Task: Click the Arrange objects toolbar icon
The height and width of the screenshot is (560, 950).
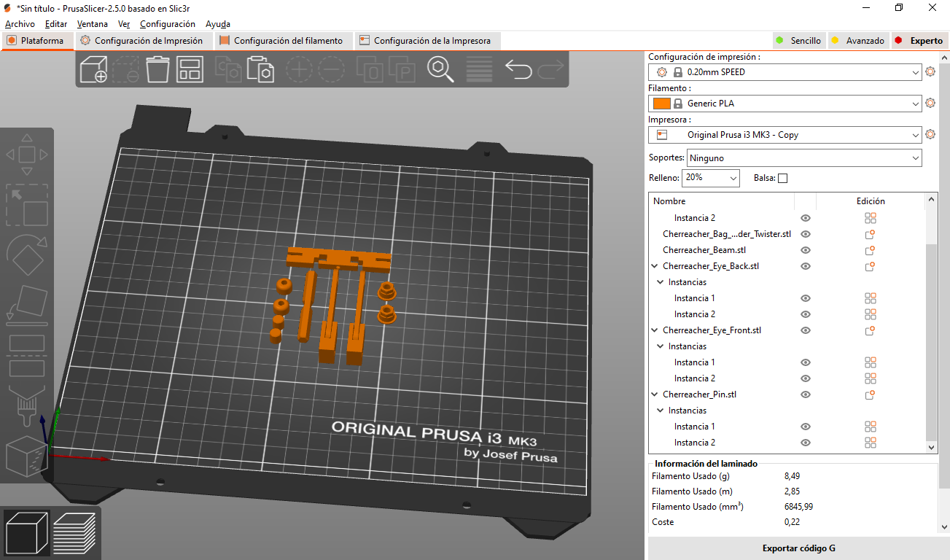Action: [x=190, y=69]
